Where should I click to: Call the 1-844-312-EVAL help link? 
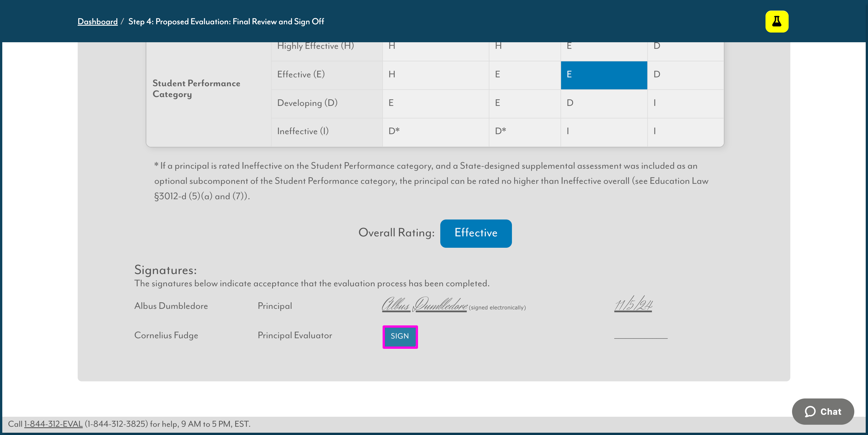(53, 424)
